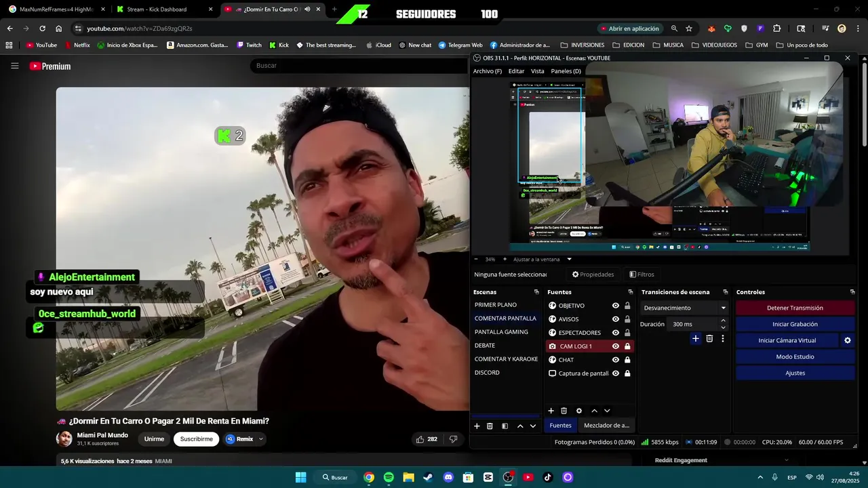Click Modo Estudio button
This screenshot has height=488, width=868.
pos(795,357)
